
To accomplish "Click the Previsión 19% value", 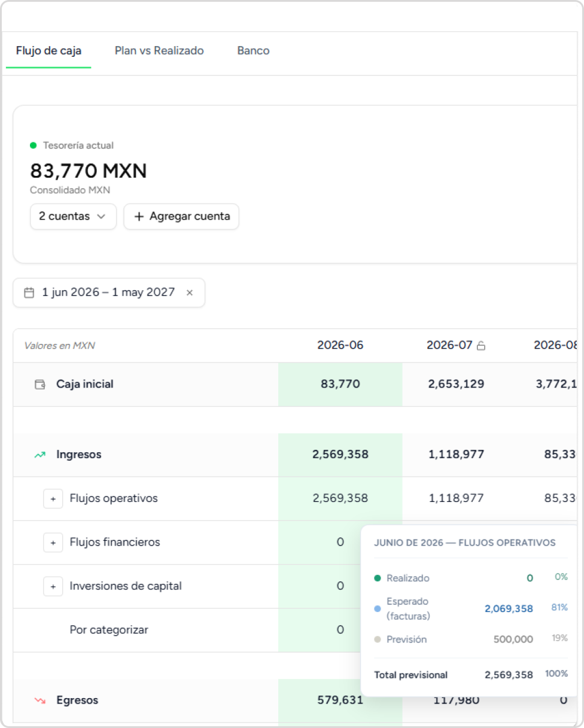I will click(559, 638).
